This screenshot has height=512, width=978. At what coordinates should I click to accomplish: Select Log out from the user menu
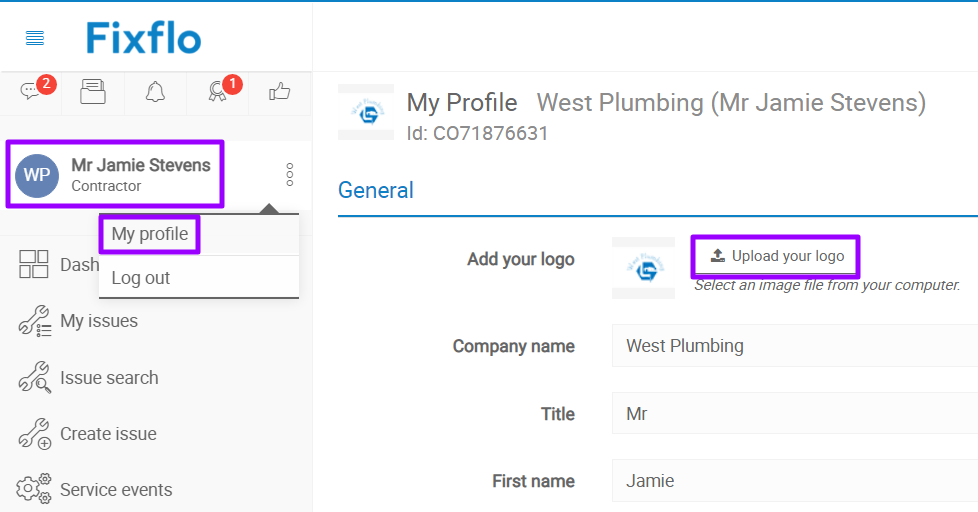pos(141,278)
